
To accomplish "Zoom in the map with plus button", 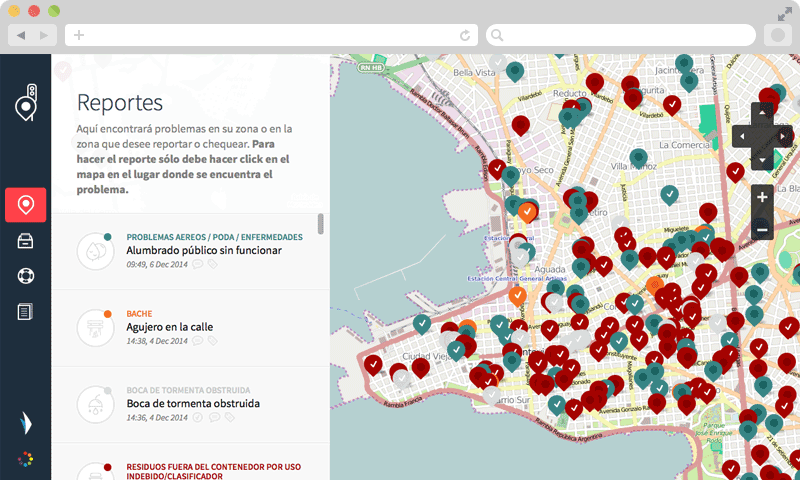I will tap(762, 197).
